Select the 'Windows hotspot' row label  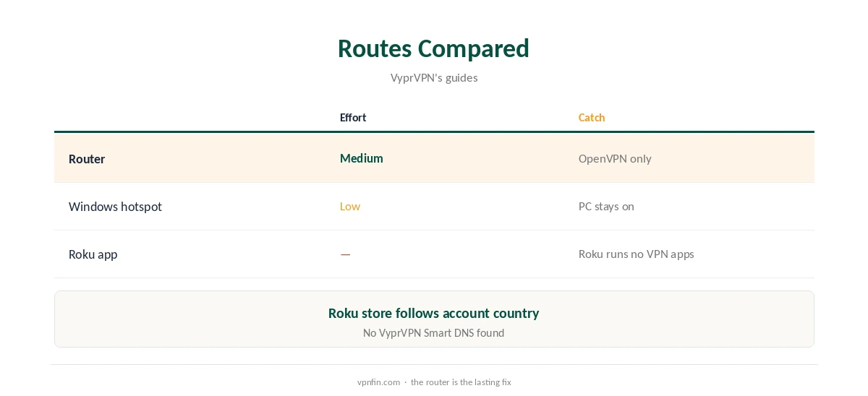(115, 207)
